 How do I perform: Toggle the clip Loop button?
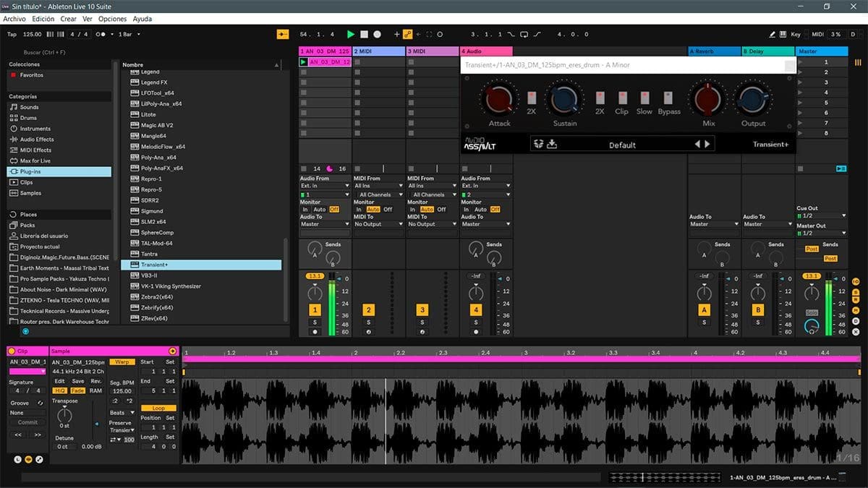coord(158,408)
